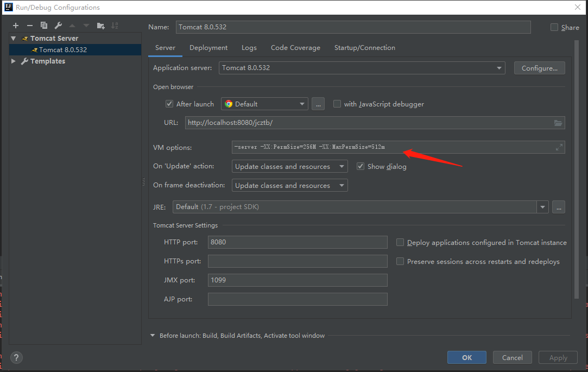
Task: Add a new run configuration
Action: click(x=15, y=26)
